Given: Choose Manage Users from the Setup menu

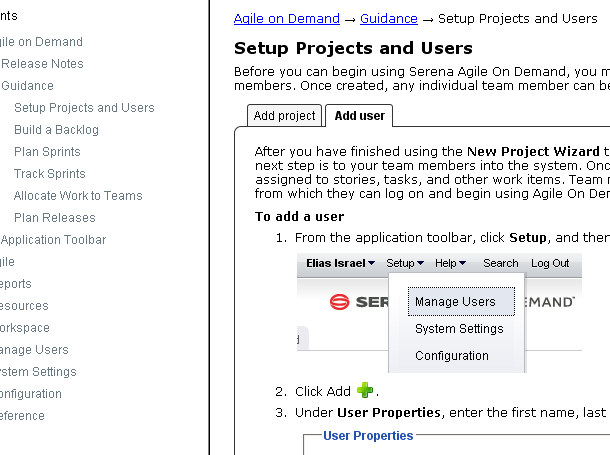Looking at the screenshot, I should point(461,302).
